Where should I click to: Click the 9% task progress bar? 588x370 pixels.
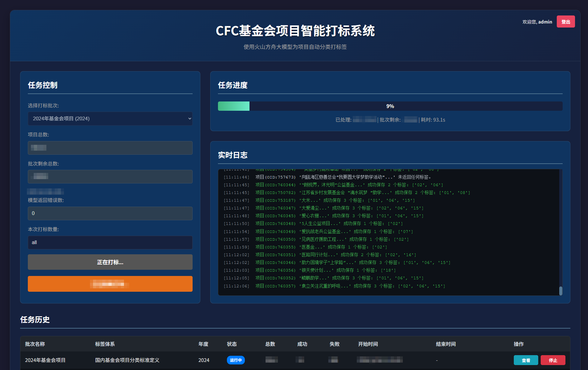390,106
